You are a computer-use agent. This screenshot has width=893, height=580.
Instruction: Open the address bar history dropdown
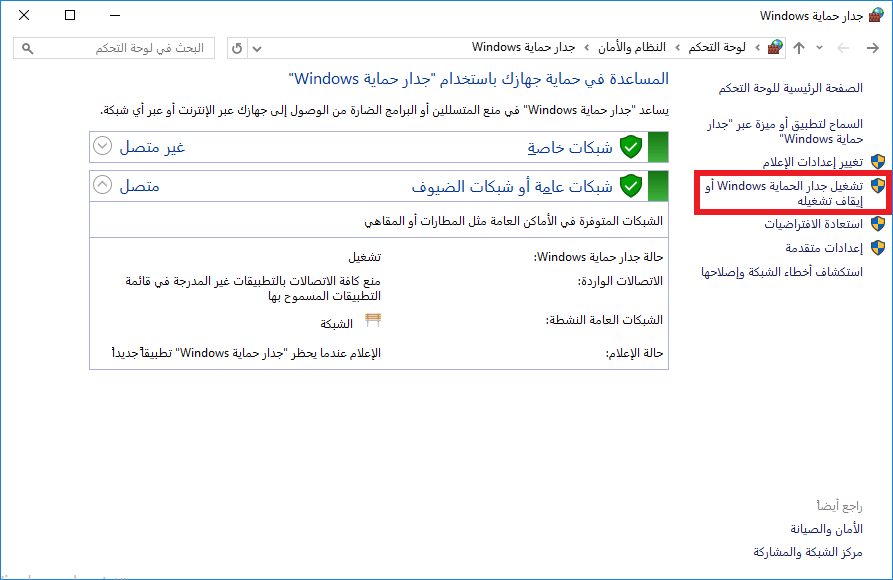point(257,48)
